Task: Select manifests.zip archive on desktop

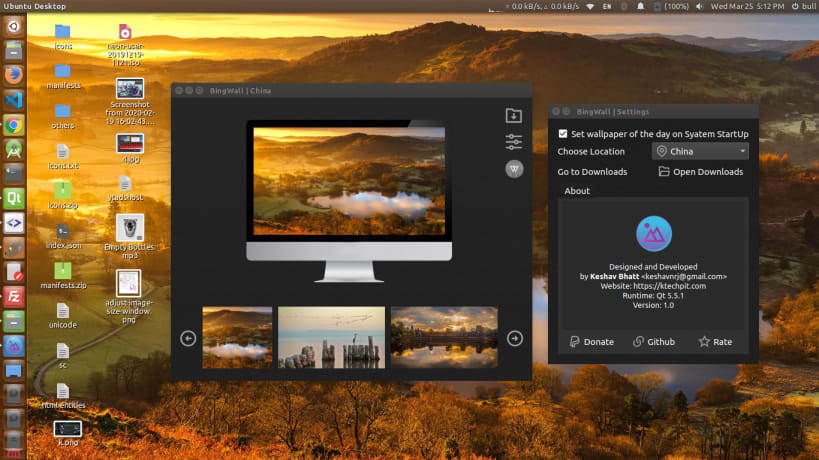Action: tap(63, 275)
